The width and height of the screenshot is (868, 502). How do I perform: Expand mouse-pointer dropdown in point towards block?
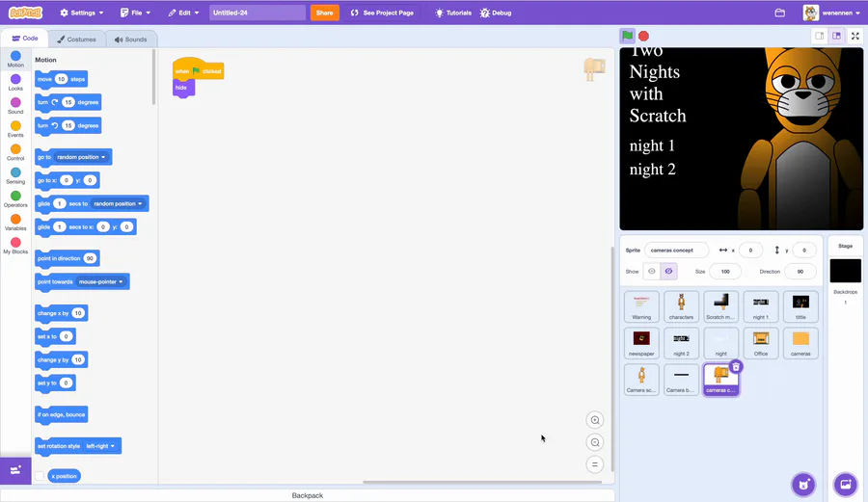click(x=100, y=282)
